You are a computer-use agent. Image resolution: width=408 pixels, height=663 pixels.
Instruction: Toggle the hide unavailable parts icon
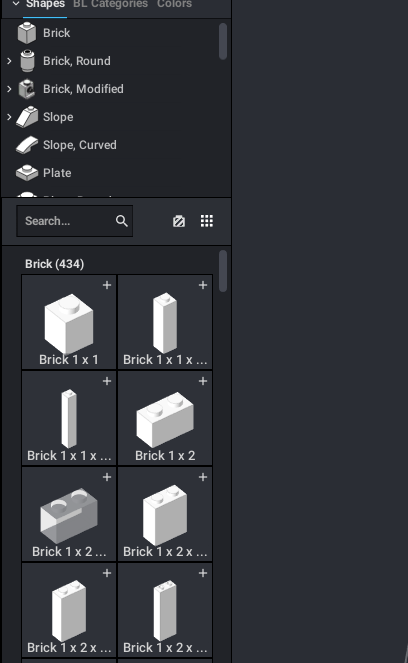tap(179, 221)
